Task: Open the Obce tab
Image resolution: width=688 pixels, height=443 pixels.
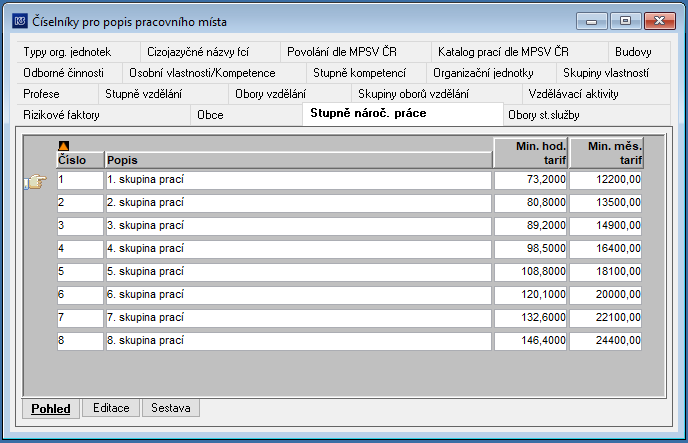Action: 247,115
